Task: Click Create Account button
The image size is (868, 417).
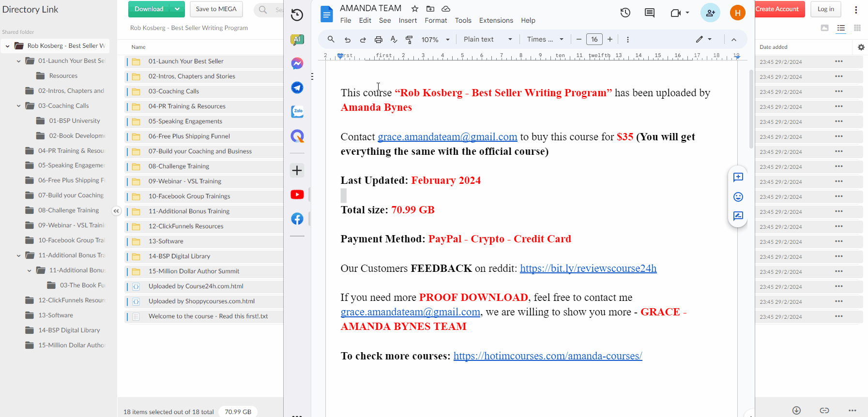Action: pyautogui.click(x=777, y=9)
